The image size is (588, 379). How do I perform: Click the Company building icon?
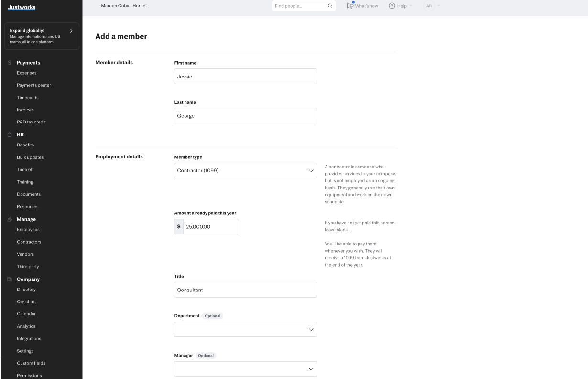(9, 279)
